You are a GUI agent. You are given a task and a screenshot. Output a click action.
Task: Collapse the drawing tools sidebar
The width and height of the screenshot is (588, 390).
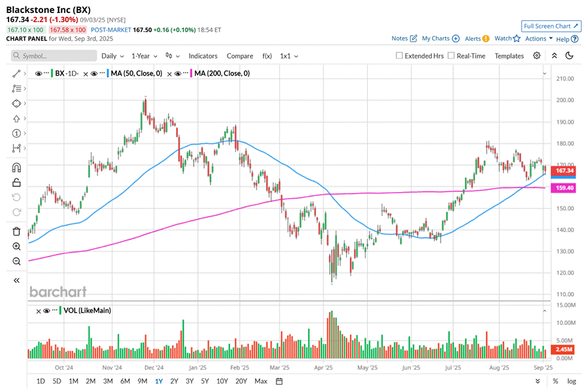16,280
